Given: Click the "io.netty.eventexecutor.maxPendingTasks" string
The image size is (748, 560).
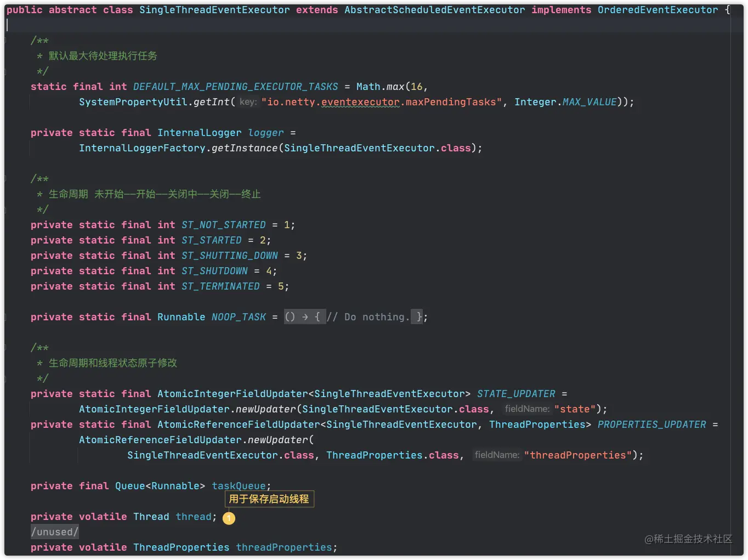Looking at the screenshot, I should 382,102.
